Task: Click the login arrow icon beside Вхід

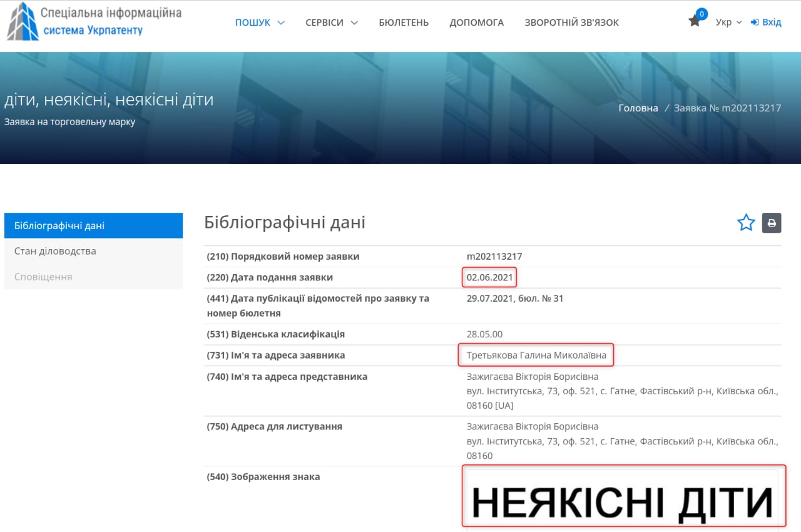Action: coord(755,23)
